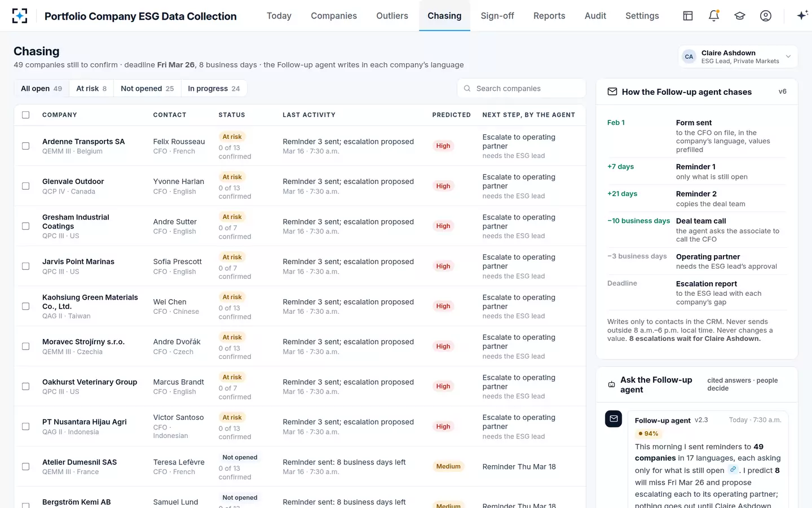812x508 pixels.
Task: Open the Reports tab
Action: click(549, 16)
